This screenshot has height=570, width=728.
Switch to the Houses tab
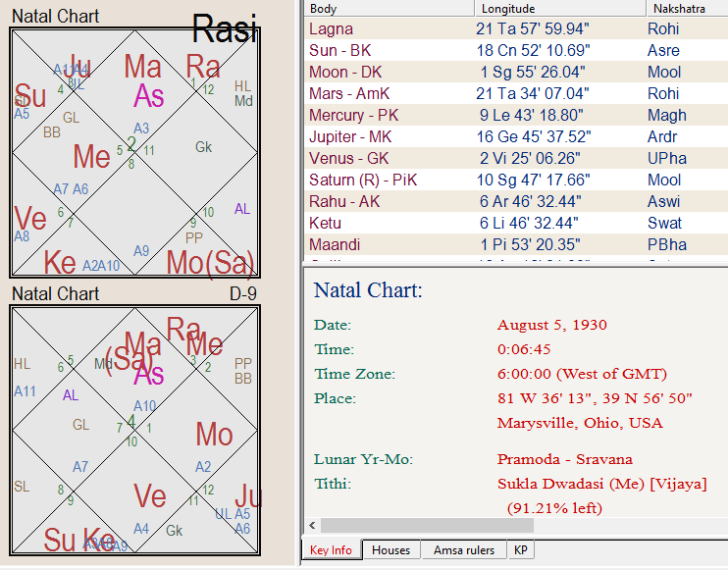(390, 550)
